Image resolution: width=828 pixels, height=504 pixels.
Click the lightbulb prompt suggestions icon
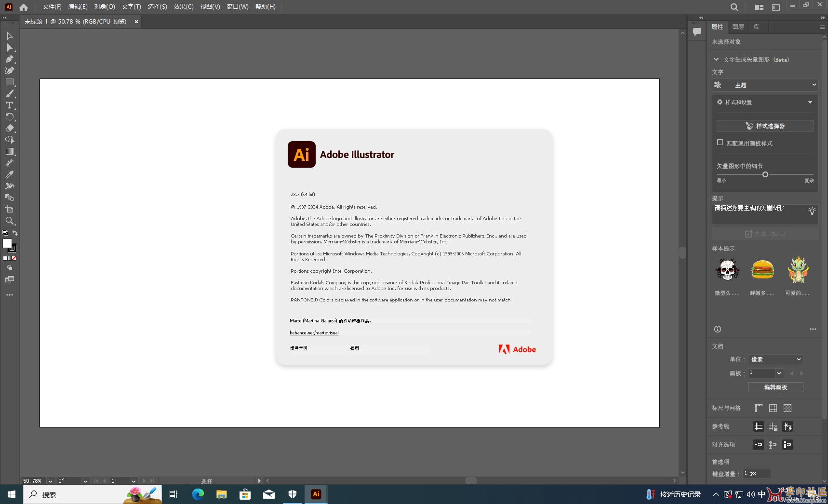click(812, 211)
